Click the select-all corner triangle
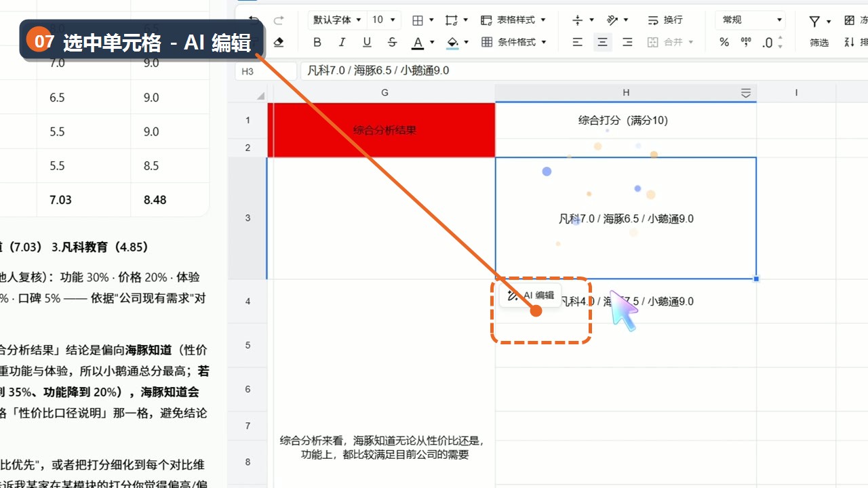The image size is (868, 488). pos(261,96)
